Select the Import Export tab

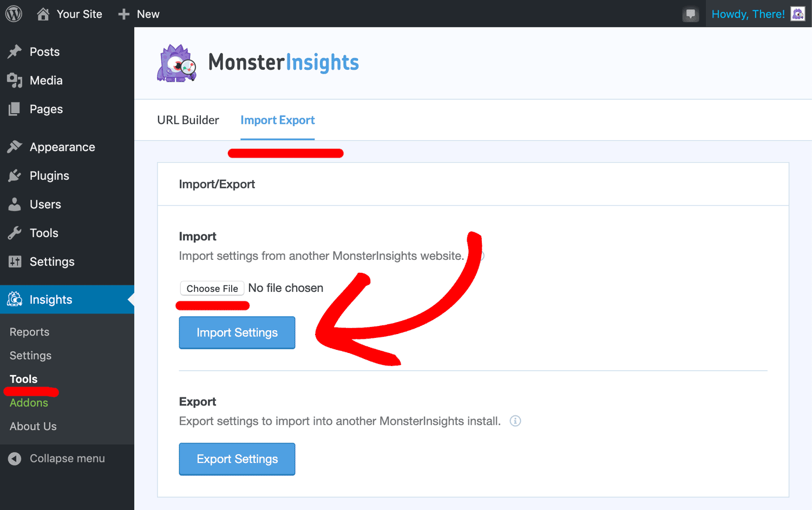278,120
